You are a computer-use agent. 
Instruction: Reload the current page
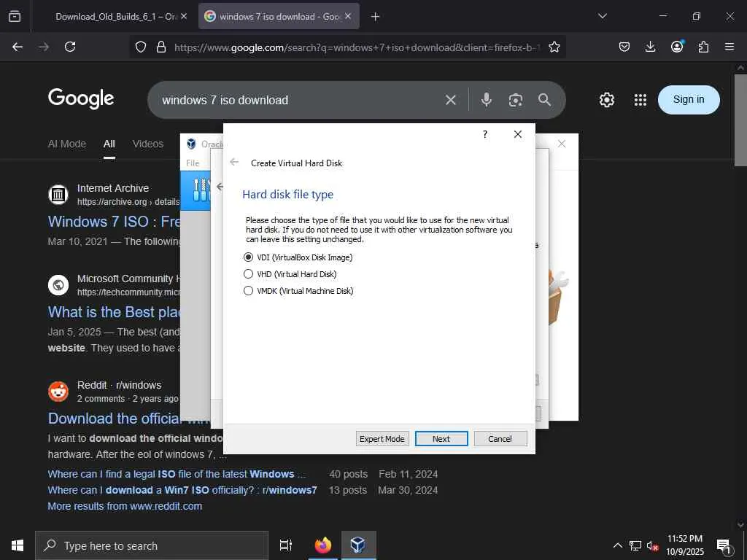(70, 47)
